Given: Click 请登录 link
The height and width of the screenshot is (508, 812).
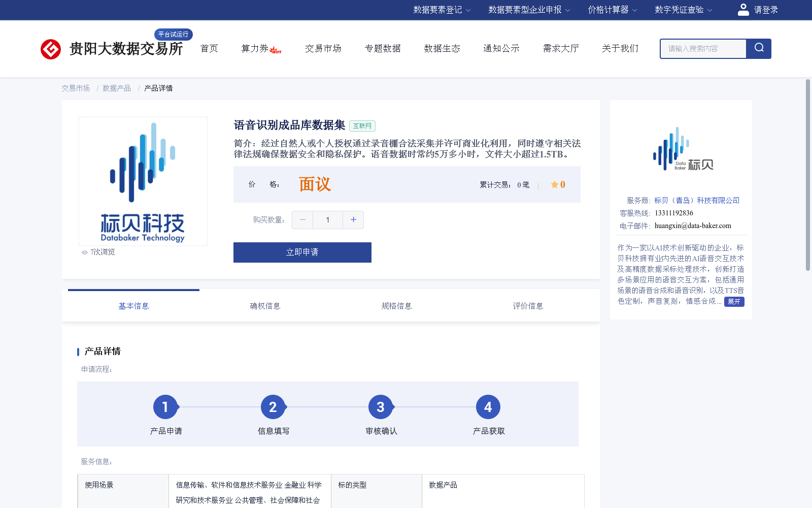Looking at the screenshot, I should click(x=766, y=10).
